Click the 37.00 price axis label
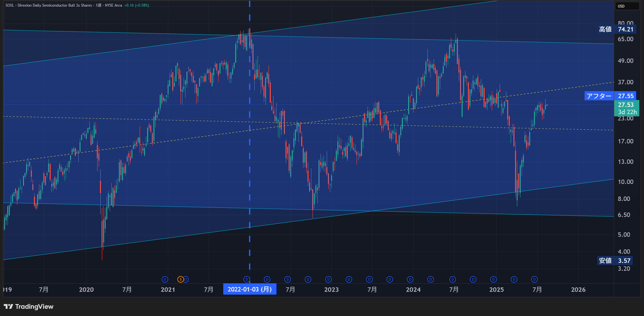This screenshot has height=316, width=644. pos(625,82)
